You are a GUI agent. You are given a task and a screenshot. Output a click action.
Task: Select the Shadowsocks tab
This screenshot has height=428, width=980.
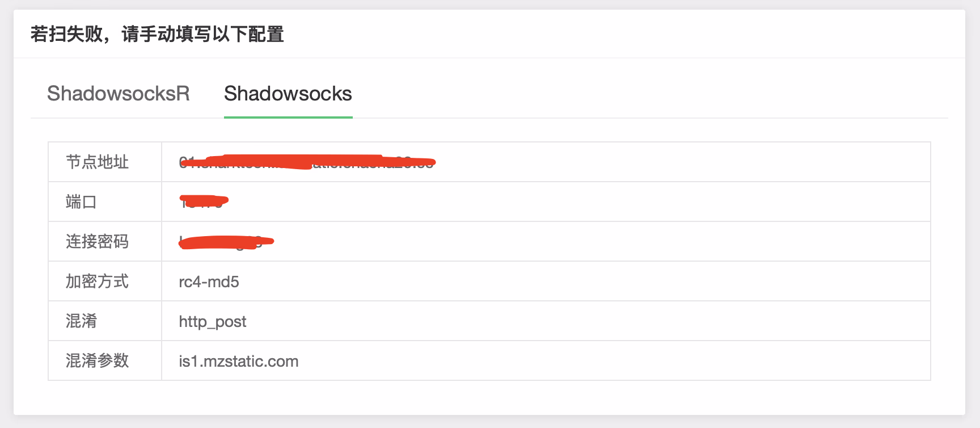point(288,94)
